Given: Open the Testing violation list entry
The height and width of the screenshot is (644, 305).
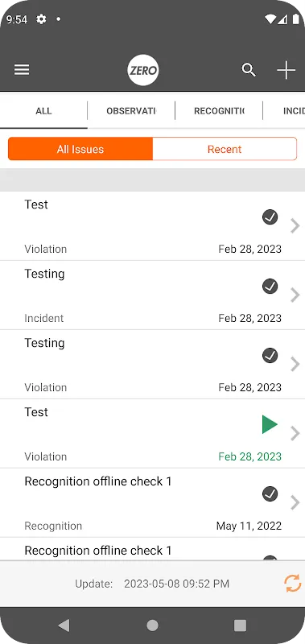Looking at the screenshot, I should 152,365.
